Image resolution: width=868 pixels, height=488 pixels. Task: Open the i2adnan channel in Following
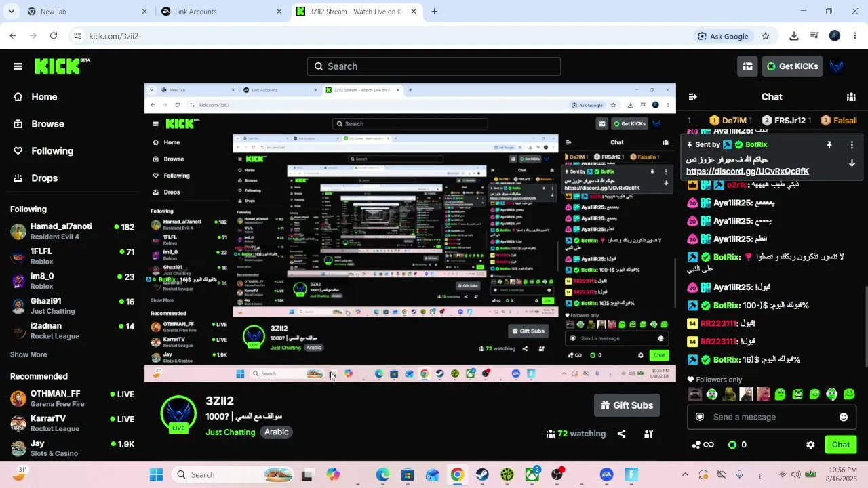coord(72,331)
